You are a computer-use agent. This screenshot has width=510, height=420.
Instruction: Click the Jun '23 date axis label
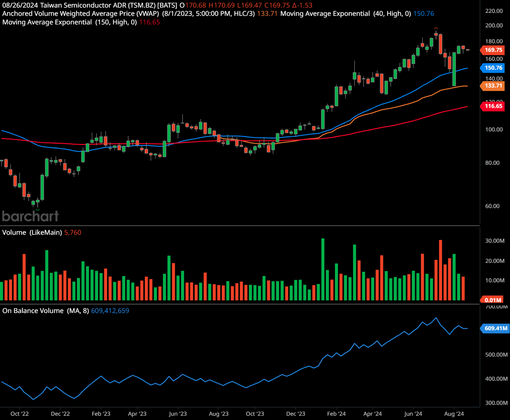(178, 414)
